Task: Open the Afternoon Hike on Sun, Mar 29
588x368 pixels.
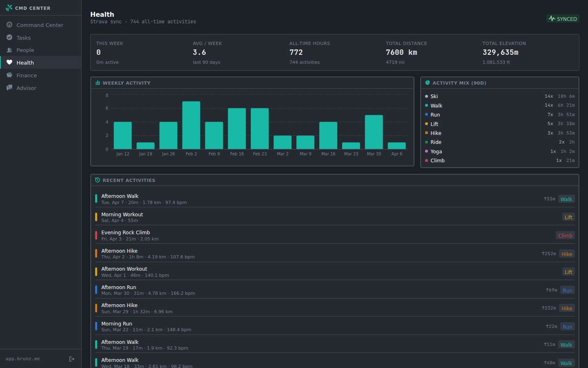Action: point(335,308)
